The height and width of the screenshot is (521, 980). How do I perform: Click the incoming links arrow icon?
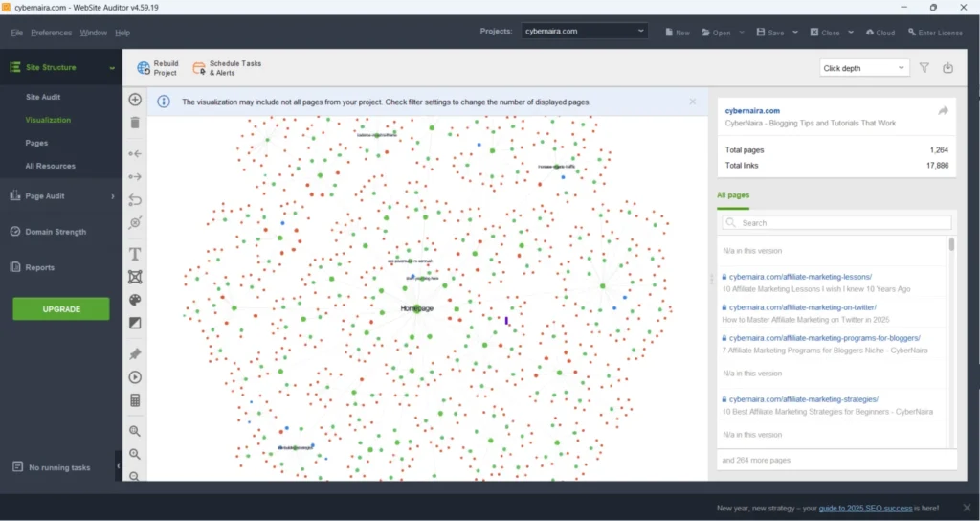pyautogui.click(x=135, y=154)
